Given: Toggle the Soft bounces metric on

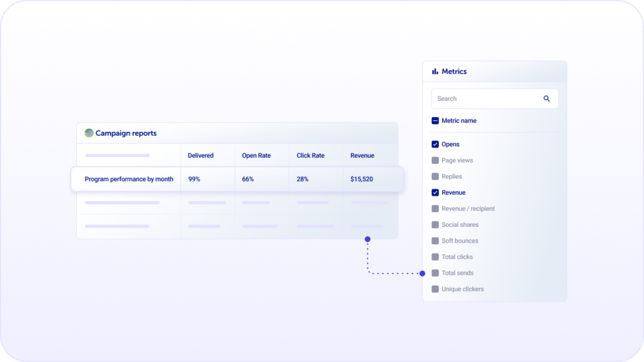Looking at the screenshot, I should pos(435,241).
